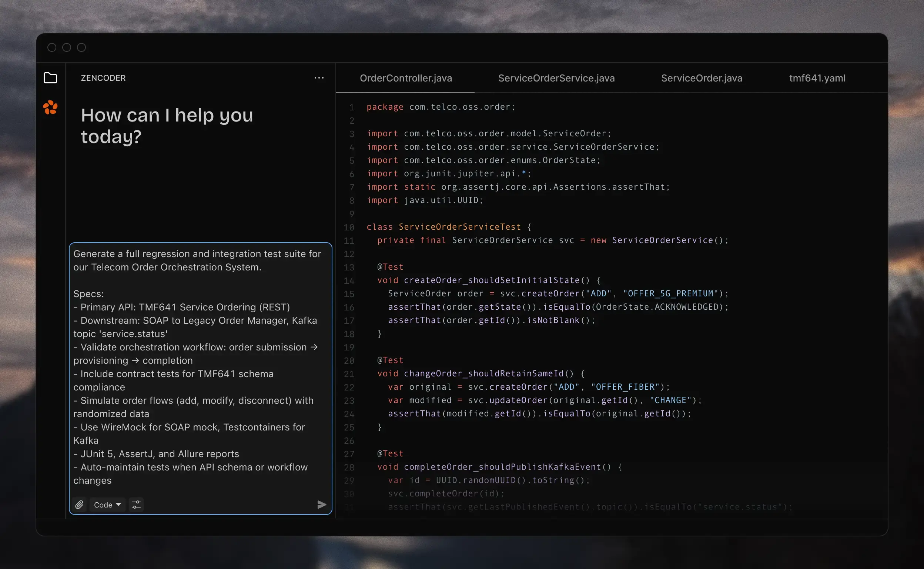Switch to the OrderController.java tab
Image resolution: width=924 pixels, height=569 pixels.
pos(405,78)
